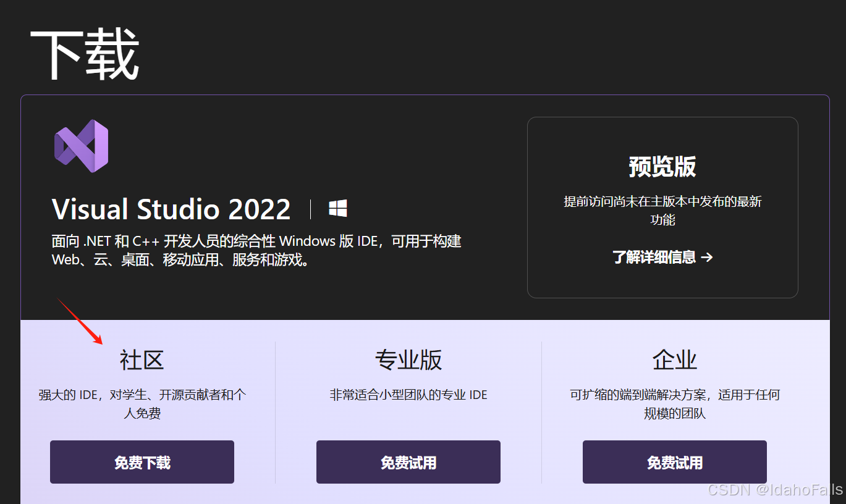Screen dimensions: 846x504
Task: Open the 了解详细信息 link in the 预览版 card
Action: coord(662,257)
